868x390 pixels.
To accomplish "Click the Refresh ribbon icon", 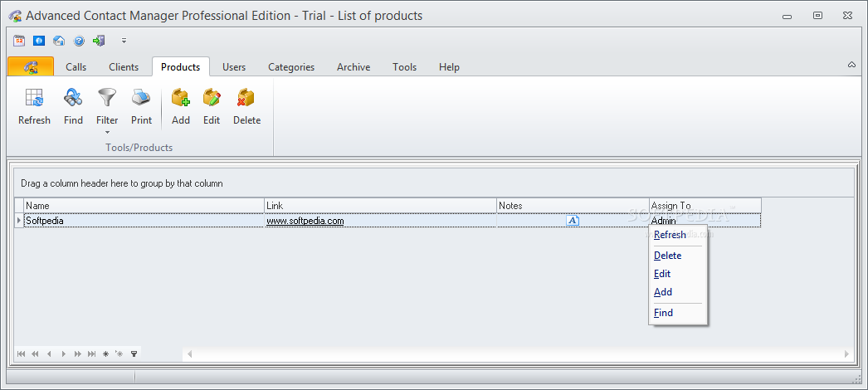I will 34,98.
